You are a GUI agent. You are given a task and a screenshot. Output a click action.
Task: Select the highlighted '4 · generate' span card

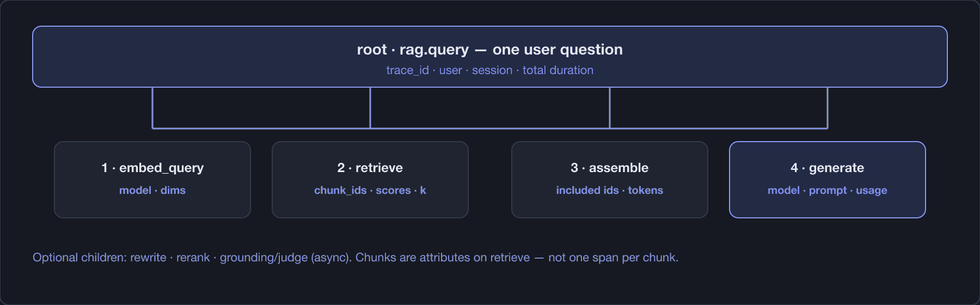click(x=827, y=179)
